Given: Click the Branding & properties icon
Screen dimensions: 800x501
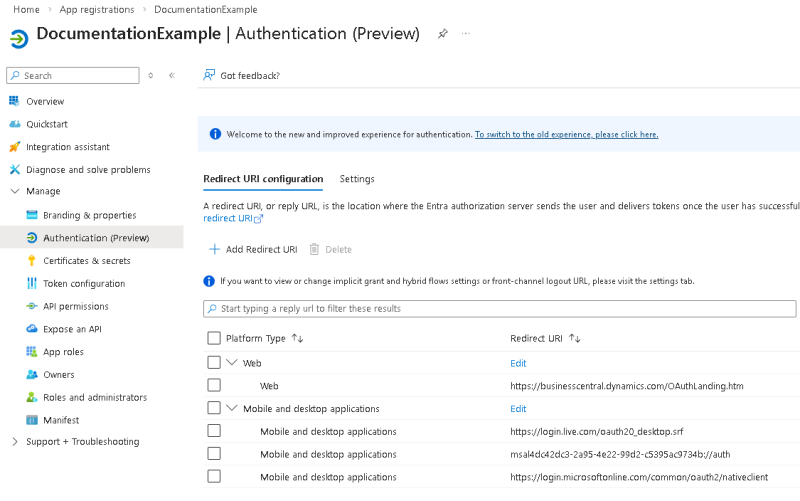Looking at the screenshot, I should click(x=32, y=215).
